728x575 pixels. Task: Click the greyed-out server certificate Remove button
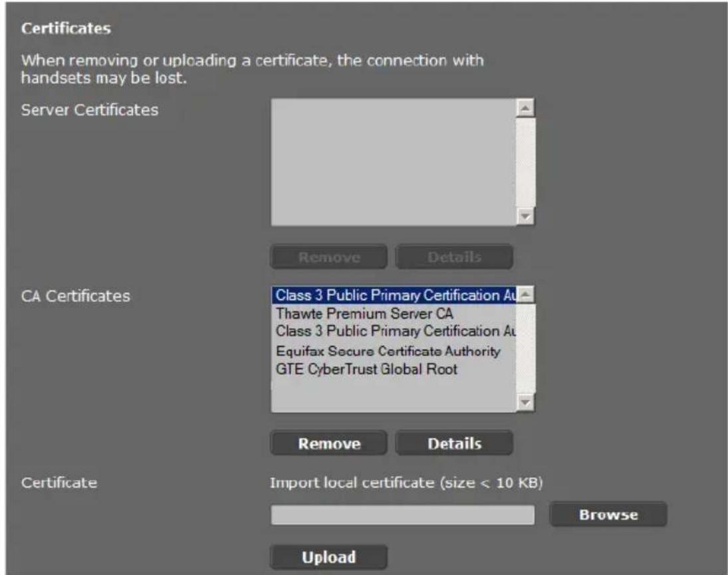pyautogui.click(x=328, y=257)
